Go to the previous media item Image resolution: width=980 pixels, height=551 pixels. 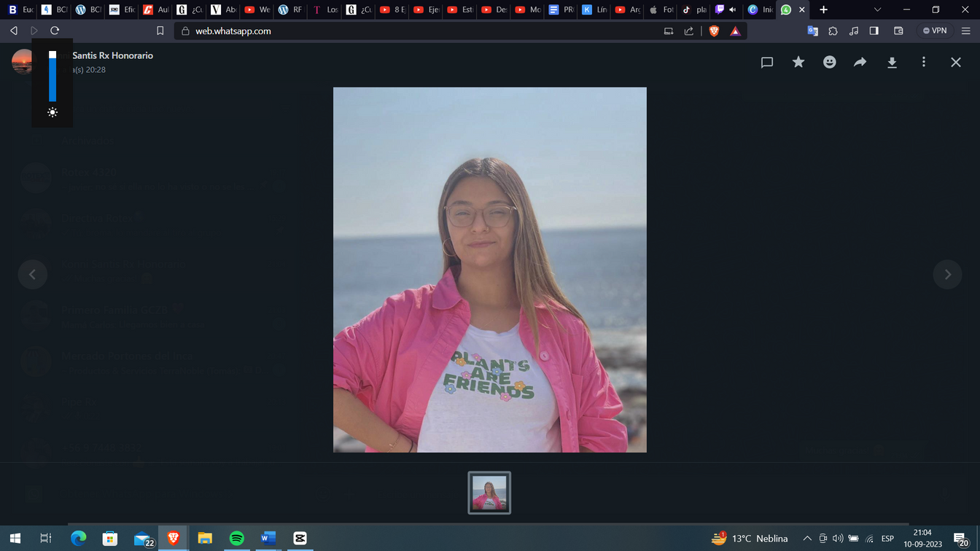(32, 275)
